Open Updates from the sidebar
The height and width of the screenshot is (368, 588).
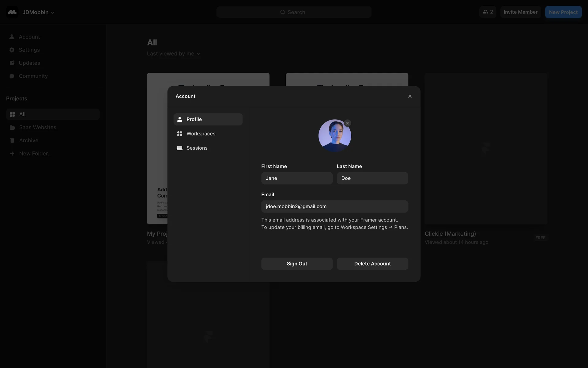click(x=29, y=63)
